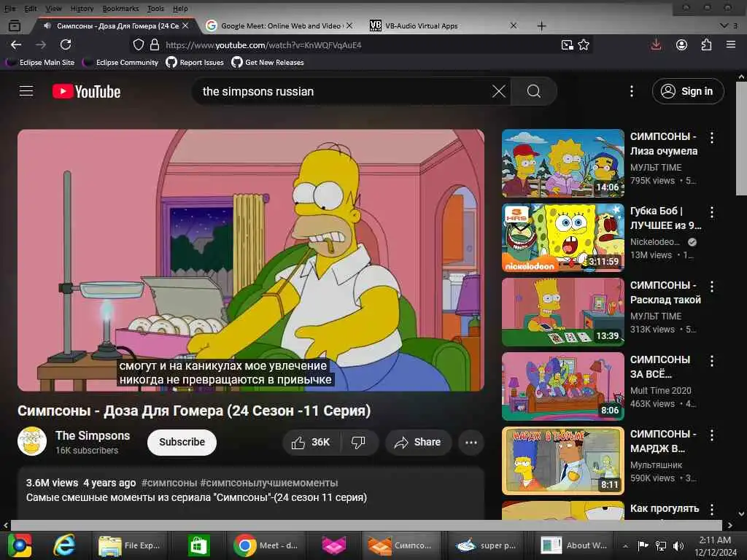The width and height of the screenshot is (747, 560).
Task: Click the #симпсоны hashtag link
Action: (x=169, y=483)
